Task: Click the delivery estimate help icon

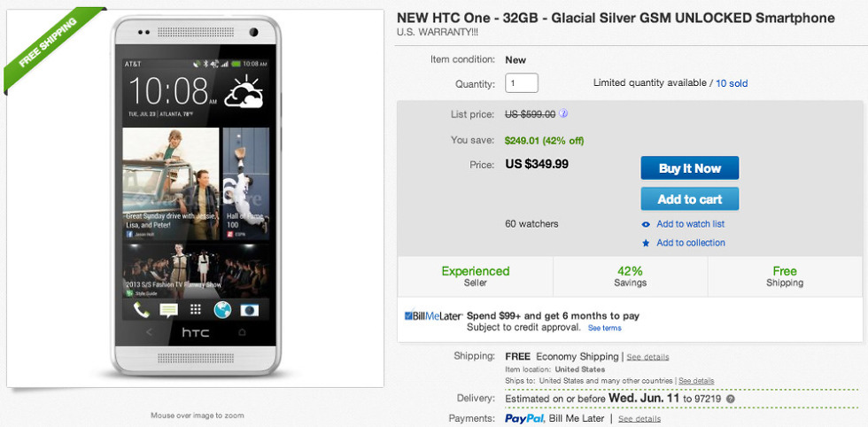Action: [x=731, y=399]
